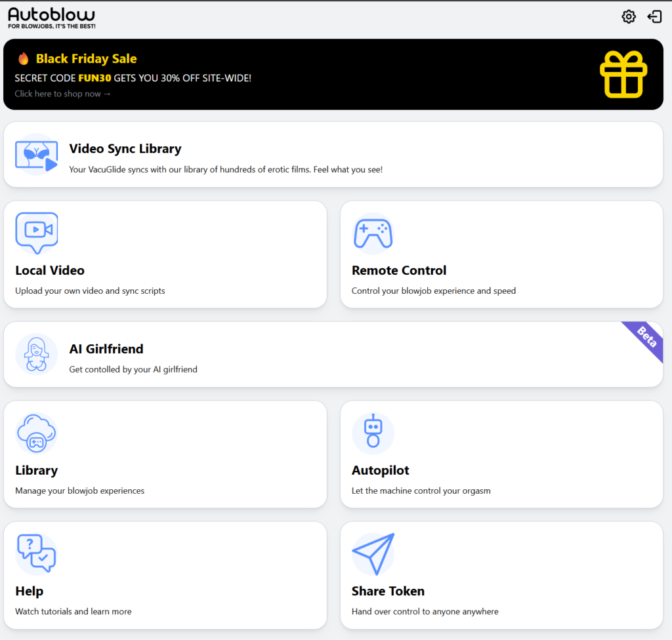The height and width of the screenshot is (640, 672).
Task: Open the Local Video card title
Action: (50, 270)
